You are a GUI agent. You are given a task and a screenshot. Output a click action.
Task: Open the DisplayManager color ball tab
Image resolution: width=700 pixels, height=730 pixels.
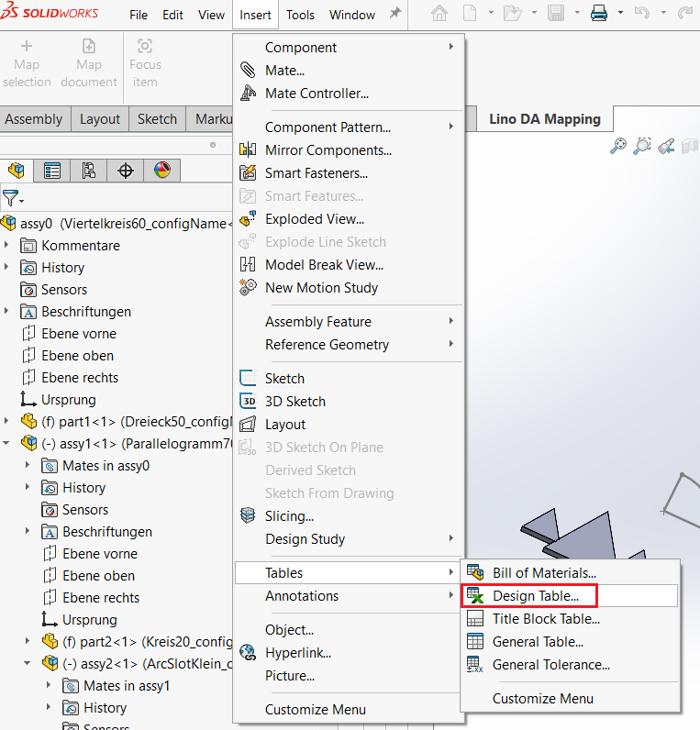point(162,171)
